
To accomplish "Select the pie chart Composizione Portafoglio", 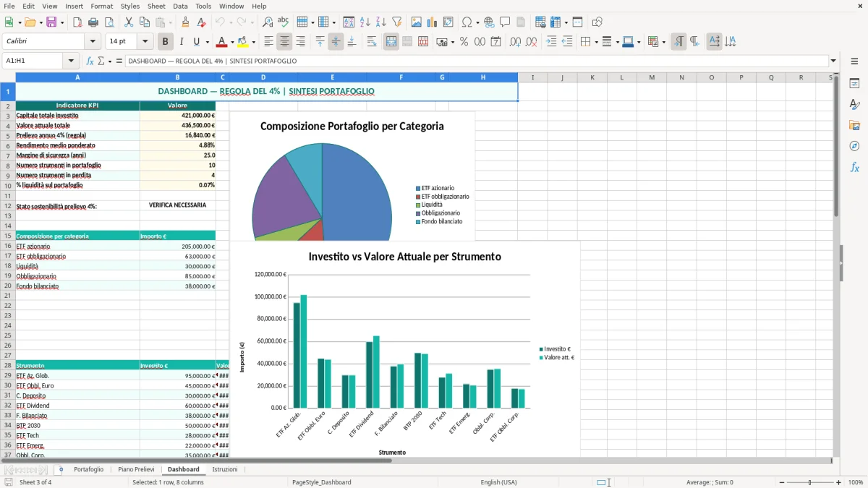I will click(x=352, y=176).
